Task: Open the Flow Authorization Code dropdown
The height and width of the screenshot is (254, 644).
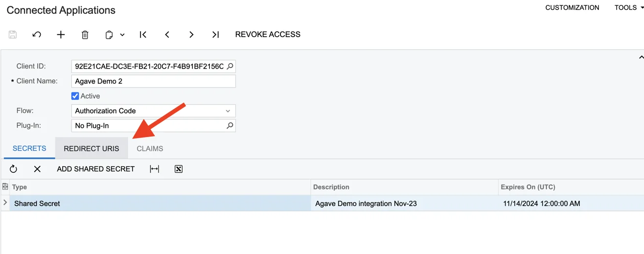Action: point(153,111)
